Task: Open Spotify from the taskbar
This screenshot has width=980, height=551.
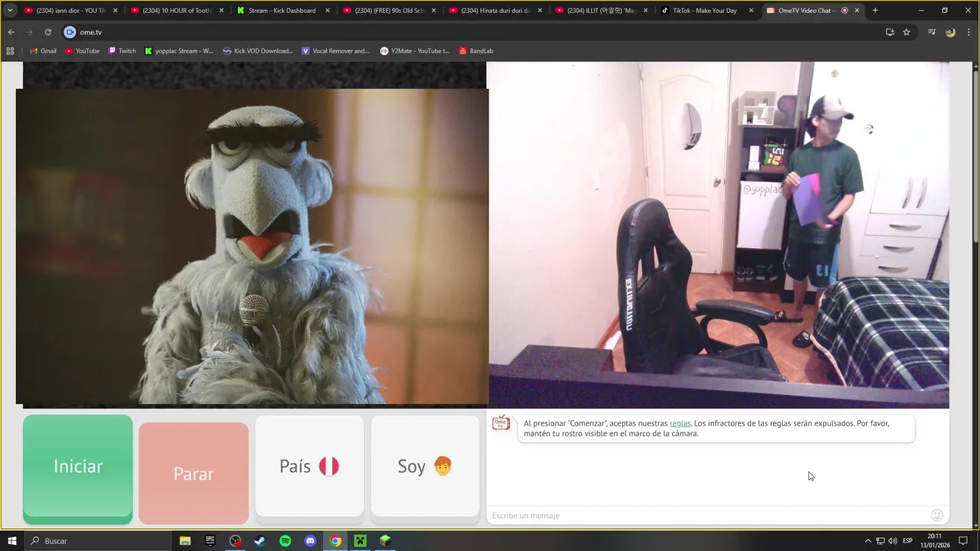Action: click(285, 541)
